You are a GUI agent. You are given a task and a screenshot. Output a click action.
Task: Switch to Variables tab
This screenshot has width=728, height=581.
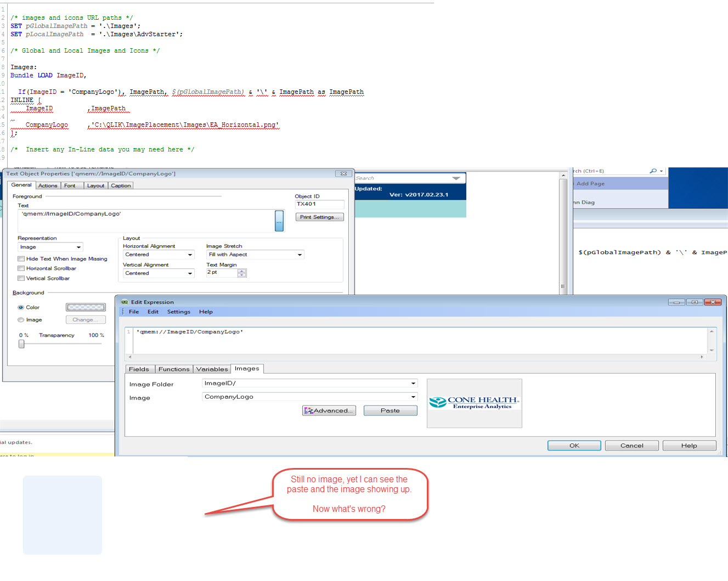coord(212,369)
